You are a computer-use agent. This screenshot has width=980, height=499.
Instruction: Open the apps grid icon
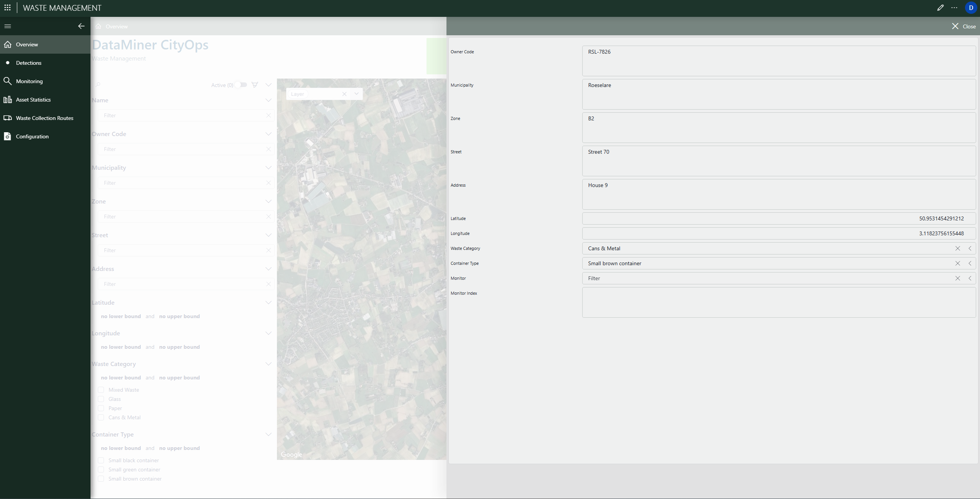[7, 8]
